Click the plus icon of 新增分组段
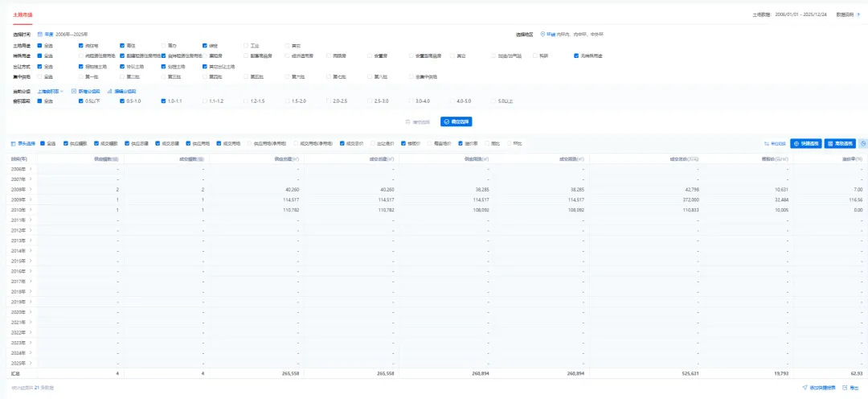Image resolution: width=868 pixels, height=399 pixels. point(74,91)
